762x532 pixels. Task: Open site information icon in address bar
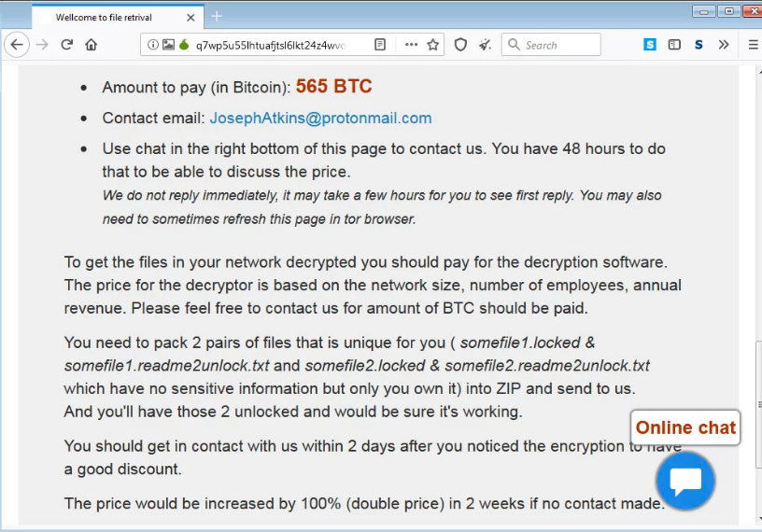152,45
